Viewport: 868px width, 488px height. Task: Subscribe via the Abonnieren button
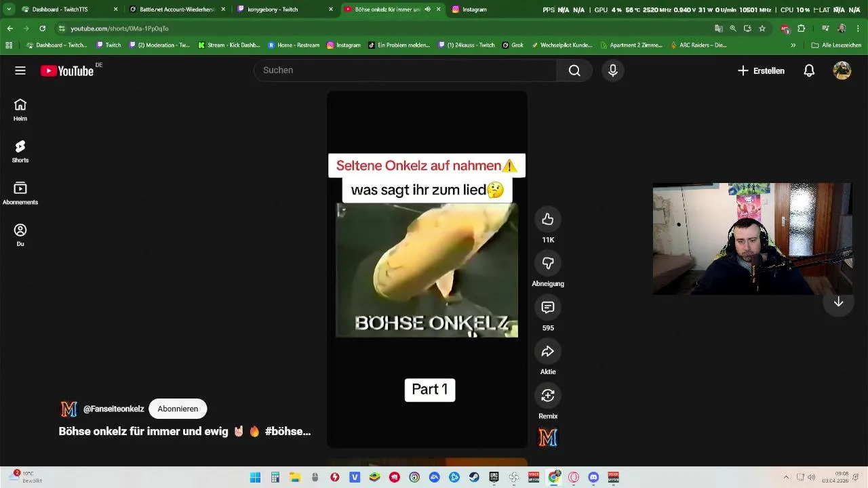point(178,409)
